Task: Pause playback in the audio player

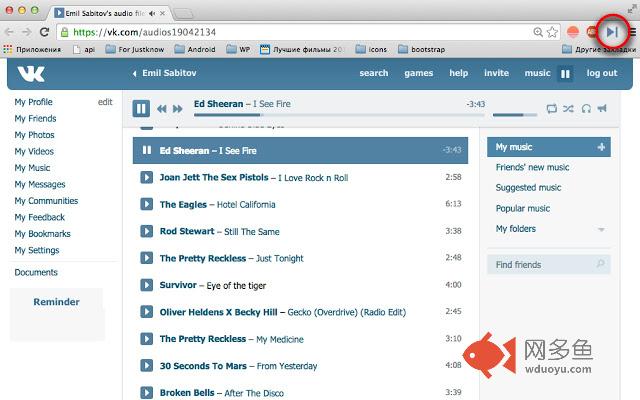Action: tap(141, 109)
